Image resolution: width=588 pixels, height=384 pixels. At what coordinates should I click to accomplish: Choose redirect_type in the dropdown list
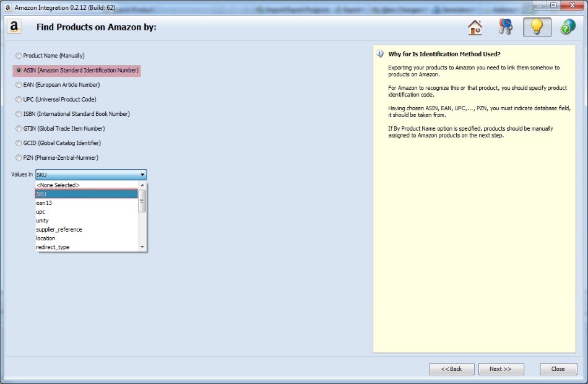87,247
